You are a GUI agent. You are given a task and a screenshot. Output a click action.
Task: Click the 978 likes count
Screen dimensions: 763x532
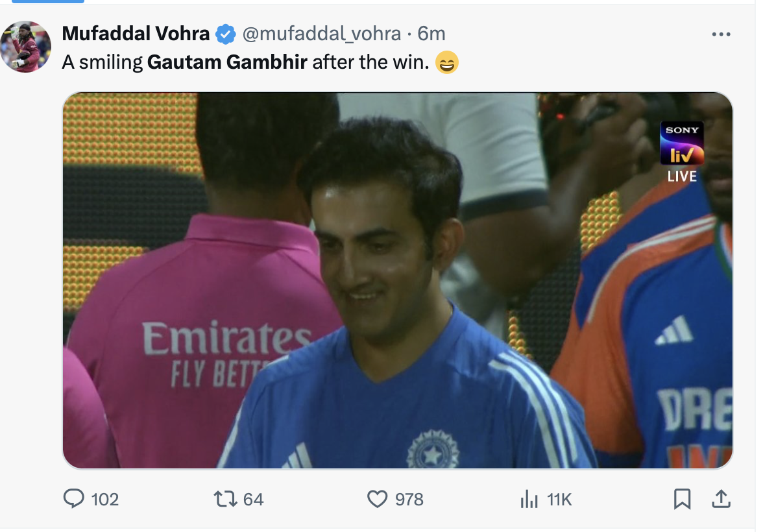[409, 499]
